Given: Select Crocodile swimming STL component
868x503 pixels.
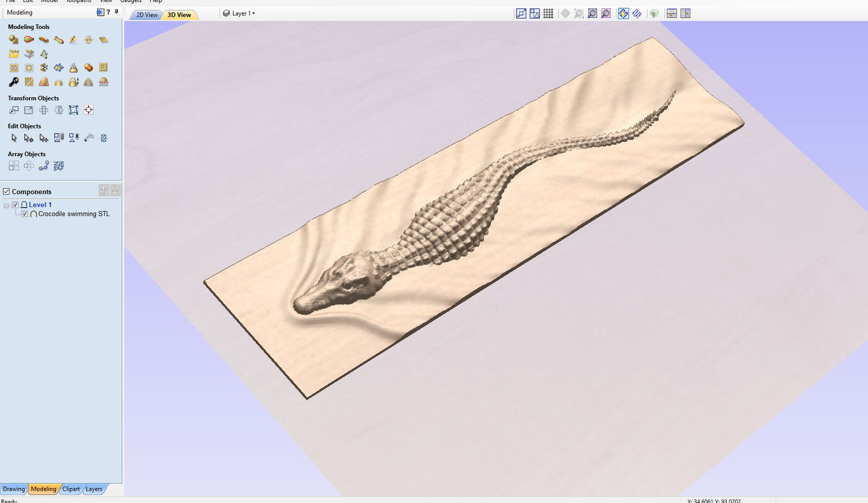Looking at the screenshot, I should pos(74,214).
